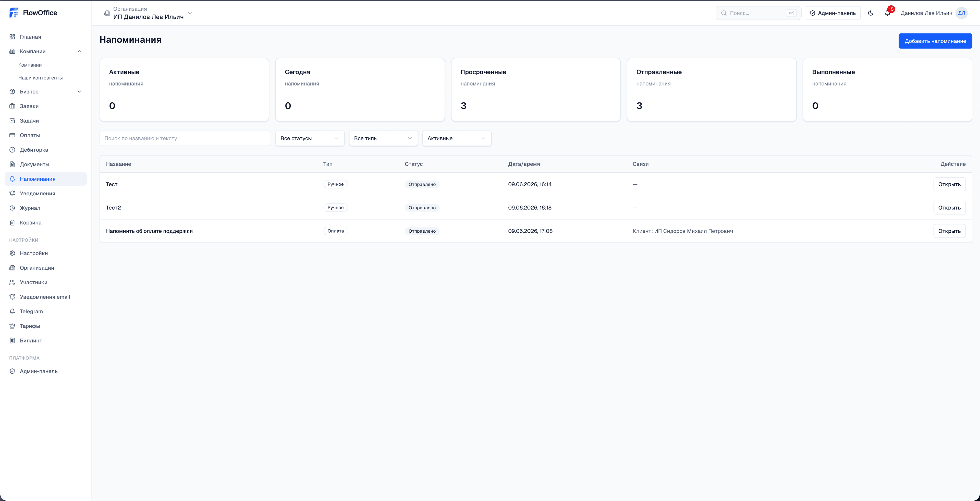
Task: Click the Настройки gear icon
Action: [12, 253]
